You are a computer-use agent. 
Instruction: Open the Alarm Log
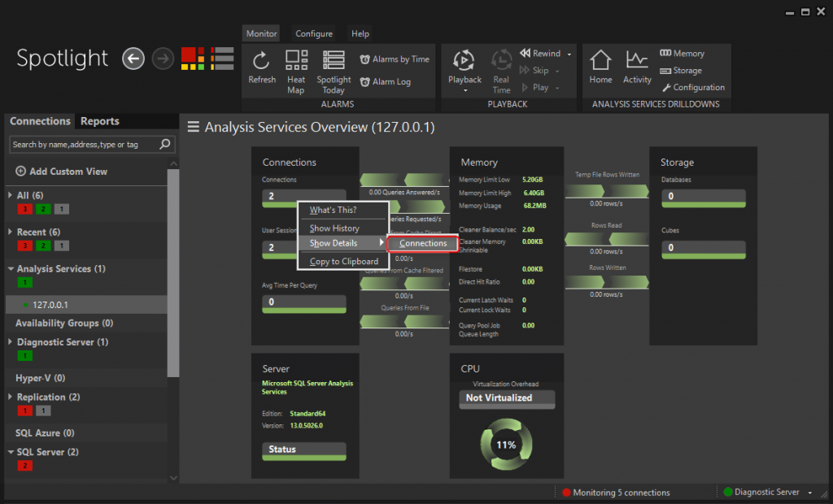(x=386, y=82)
